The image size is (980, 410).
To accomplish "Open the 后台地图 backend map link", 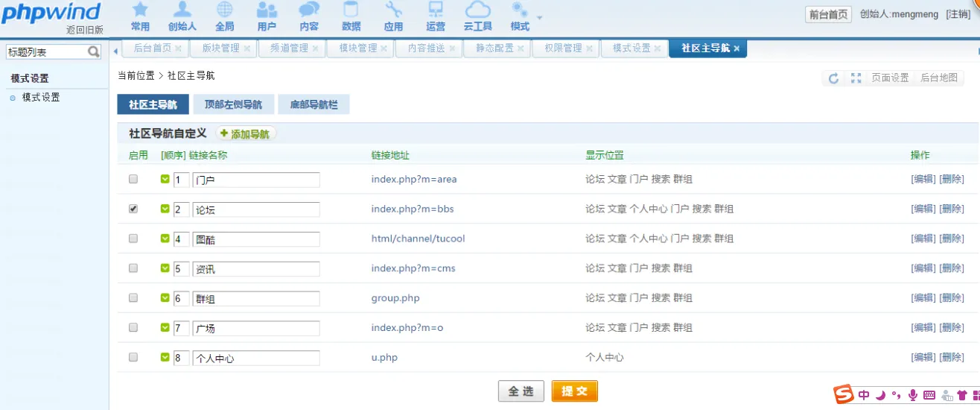I will click(939, 78).
